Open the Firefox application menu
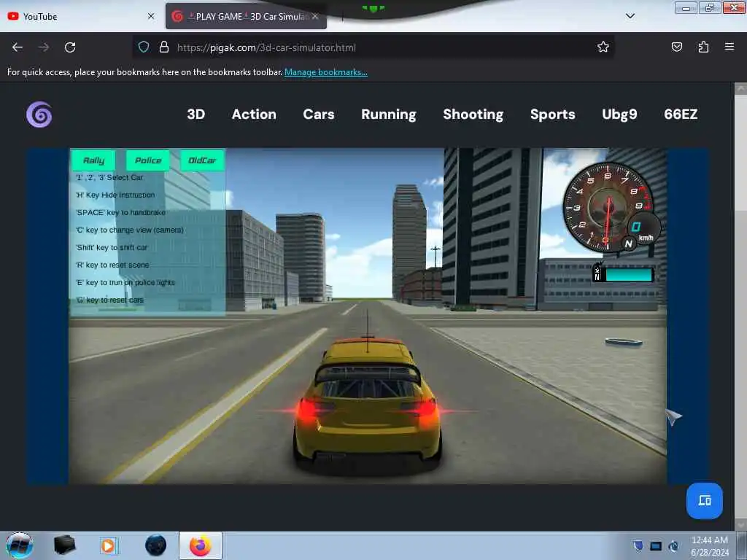 [729, 47]
